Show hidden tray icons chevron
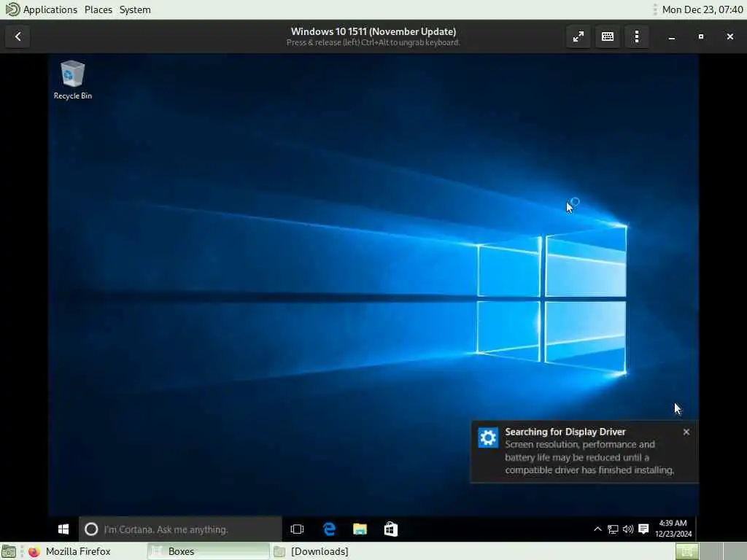Image resolution: width=747 pixels, height=560 pixels. [597, 529]
